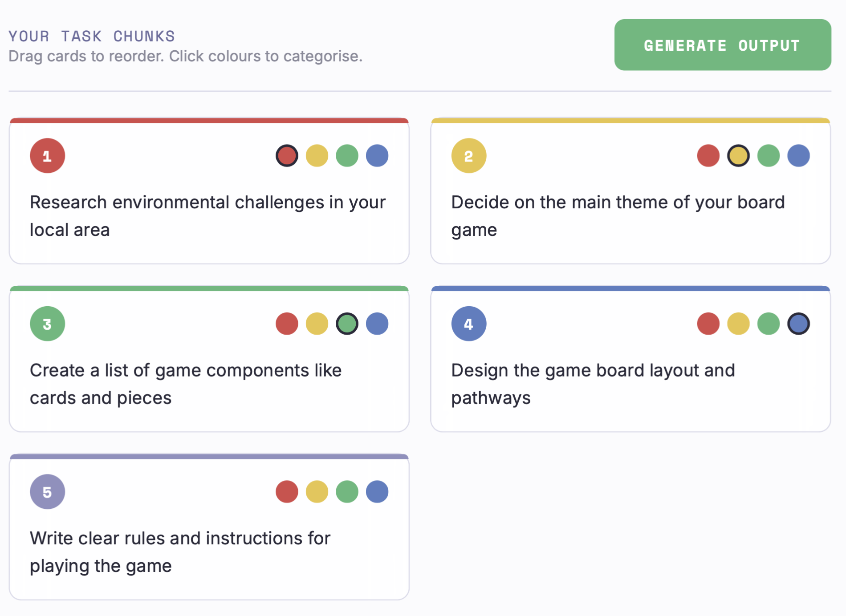Select blue category on the game components card

[377, 324]
